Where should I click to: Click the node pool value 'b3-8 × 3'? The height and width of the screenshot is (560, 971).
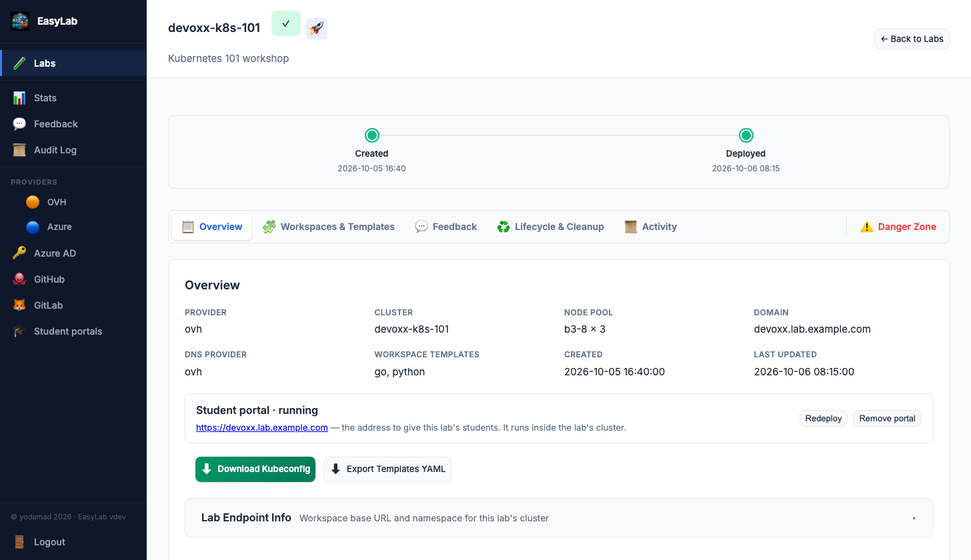(x=585, y=329)
